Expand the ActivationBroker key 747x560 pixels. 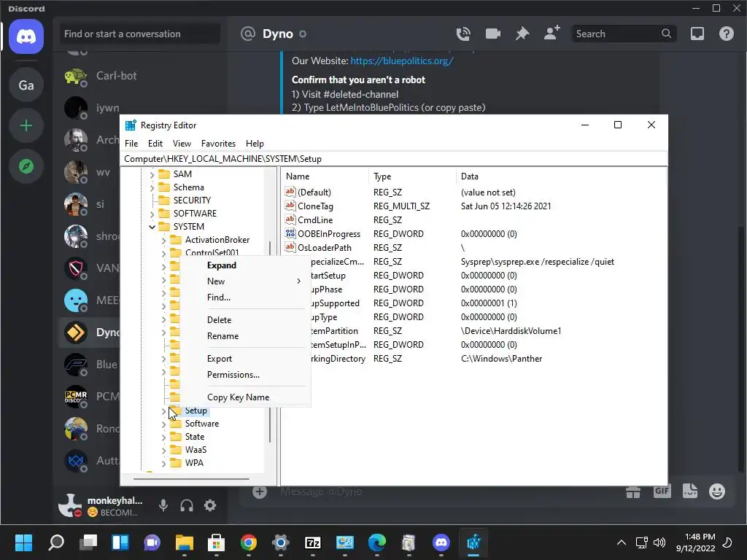(163, 240)
